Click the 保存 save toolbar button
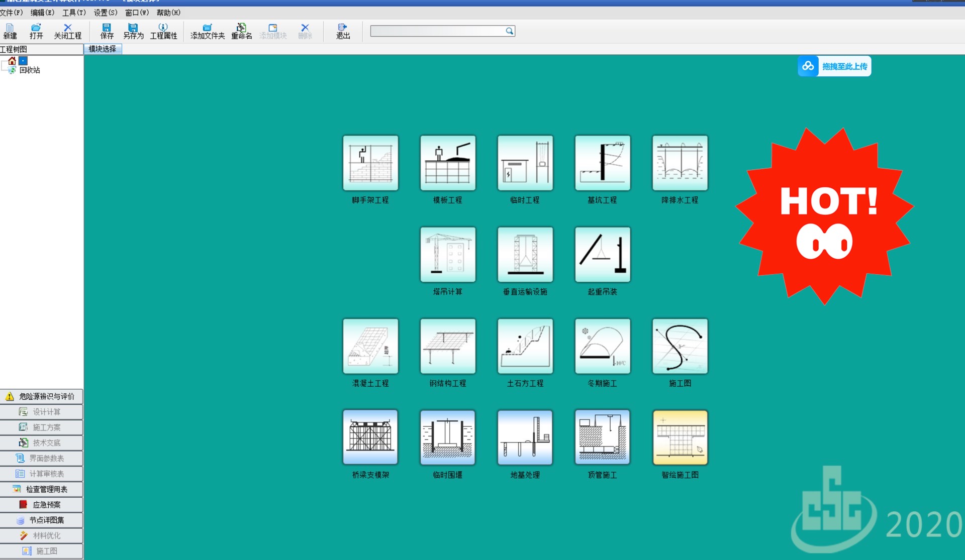This screenshot has height=560, width=965. 107,31
